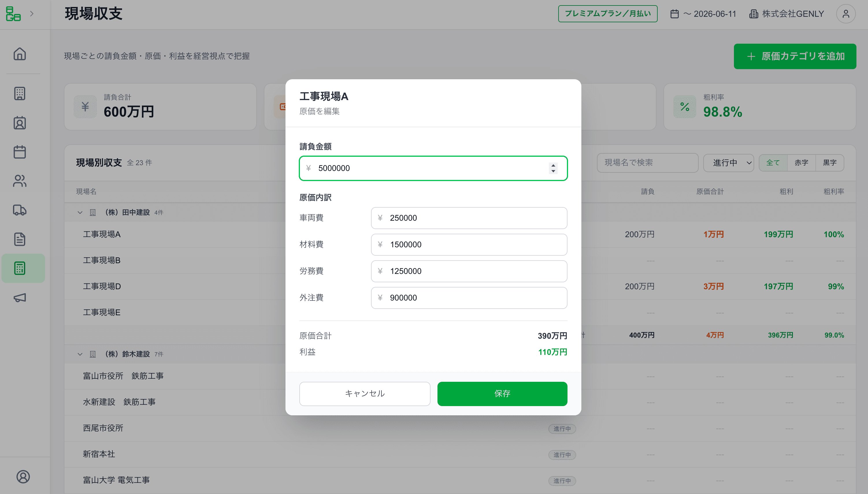Viewport: 868px width, 494px height.
Task: Click the 現場名で検索 search box
Action: click(x=647, y=163)
